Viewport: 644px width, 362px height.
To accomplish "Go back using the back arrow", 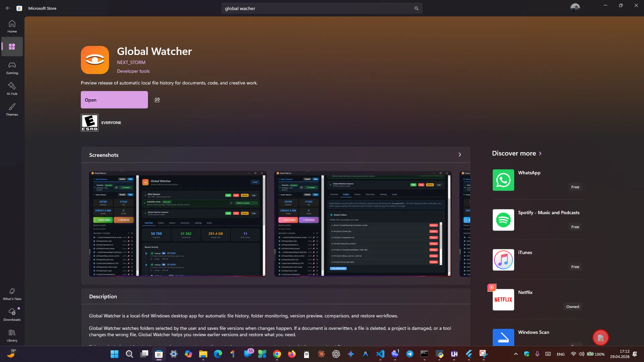I will click(x=8, y=8).
